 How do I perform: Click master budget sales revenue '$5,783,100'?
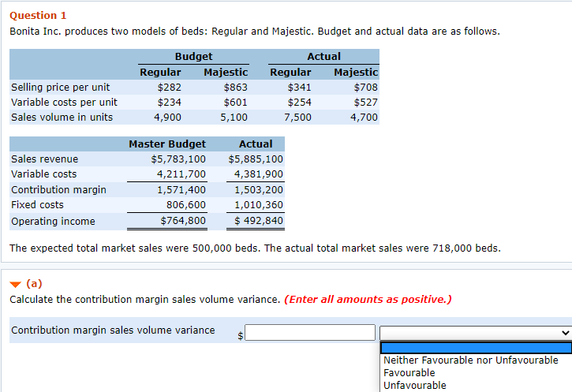[178, 159]
